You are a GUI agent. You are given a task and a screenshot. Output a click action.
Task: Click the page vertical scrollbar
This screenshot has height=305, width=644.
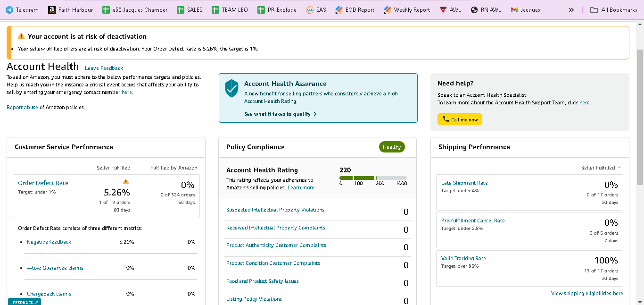click(x=640, y=117)
